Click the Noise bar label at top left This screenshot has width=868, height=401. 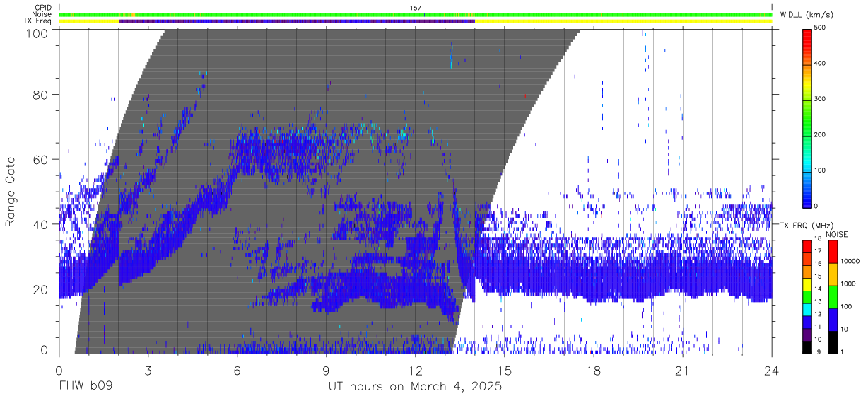(41, 14)
